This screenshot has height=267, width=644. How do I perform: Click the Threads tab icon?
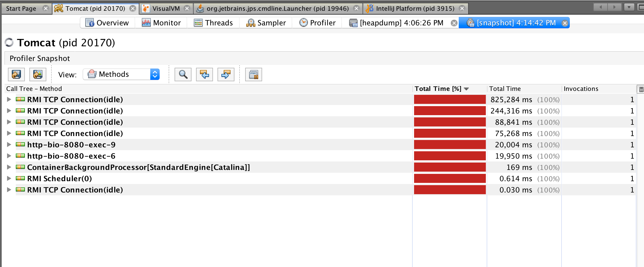pos(198,23)
